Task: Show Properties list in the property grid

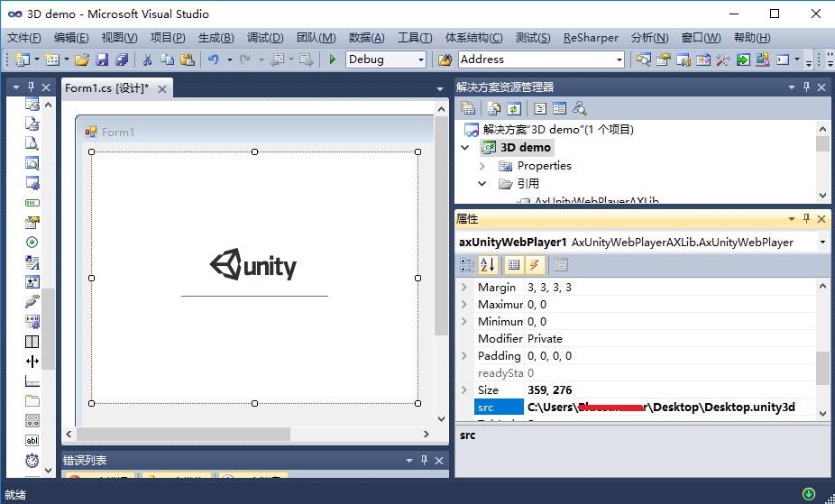Action: click(514, 264)
